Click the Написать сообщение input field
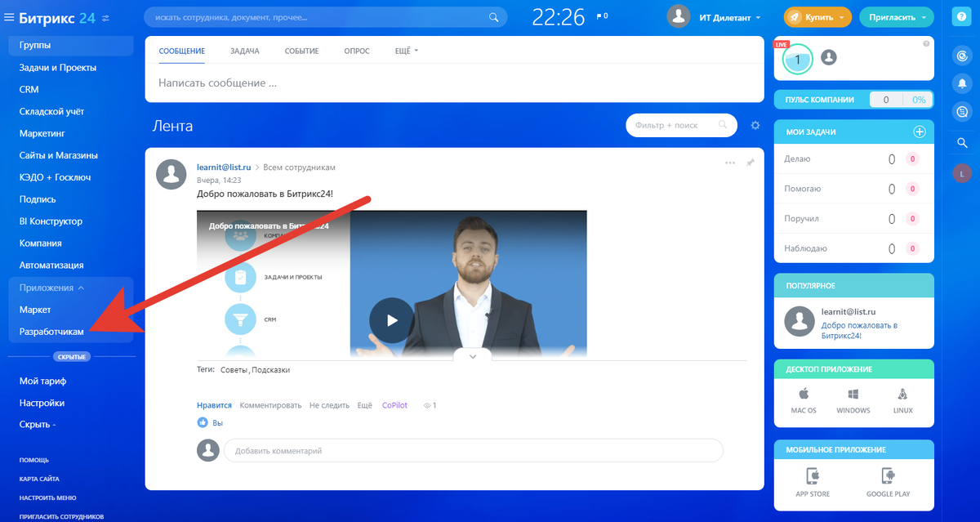Viewport: 980px width, 522px height. pyautogui.click(x=454, y=83)
